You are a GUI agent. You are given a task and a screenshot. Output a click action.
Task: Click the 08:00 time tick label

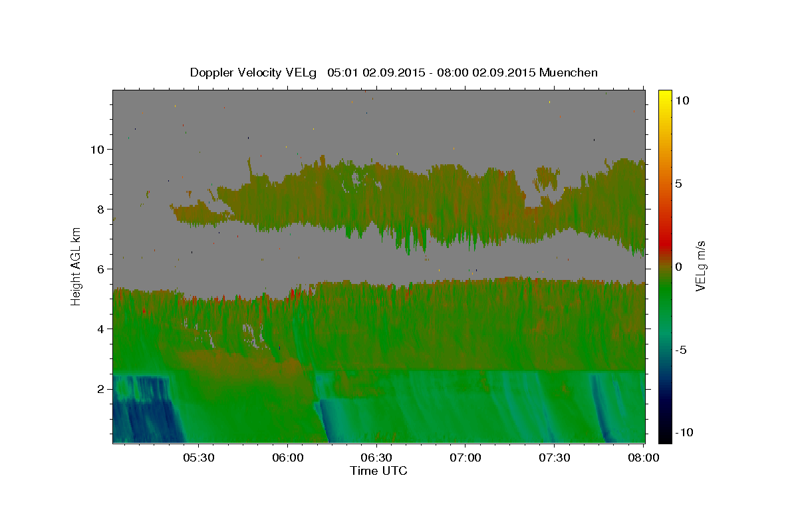[x=642, y=458]
